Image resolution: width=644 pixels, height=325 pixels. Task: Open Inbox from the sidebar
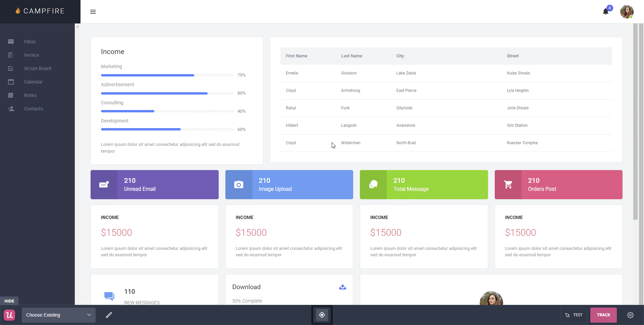(x=30, y=42)
